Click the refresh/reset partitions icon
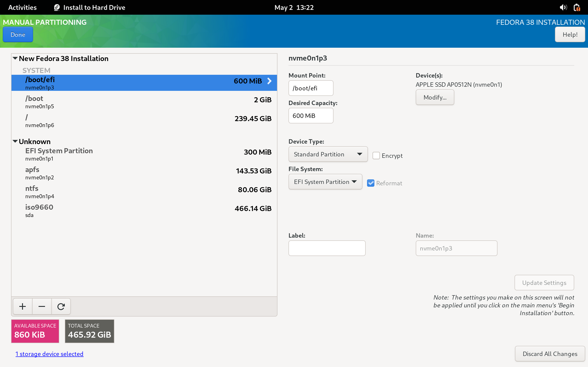The width and height of the screenshot is (588, 367). (x=61, y=306)
